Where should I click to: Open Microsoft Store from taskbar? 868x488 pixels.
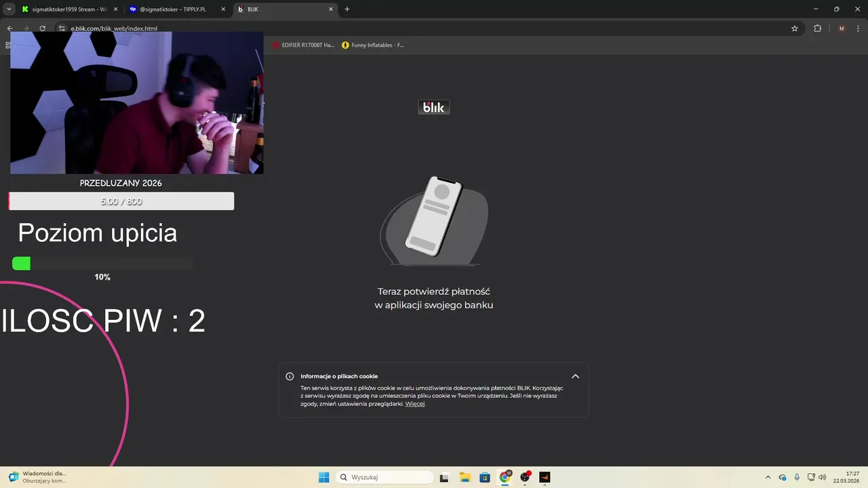[485, 477]
